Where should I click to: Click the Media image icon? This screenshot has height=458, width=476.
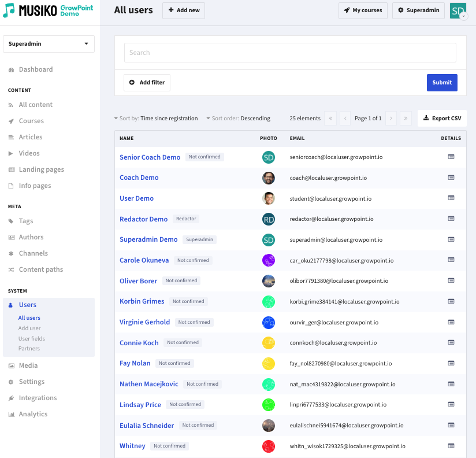[12, 365]
